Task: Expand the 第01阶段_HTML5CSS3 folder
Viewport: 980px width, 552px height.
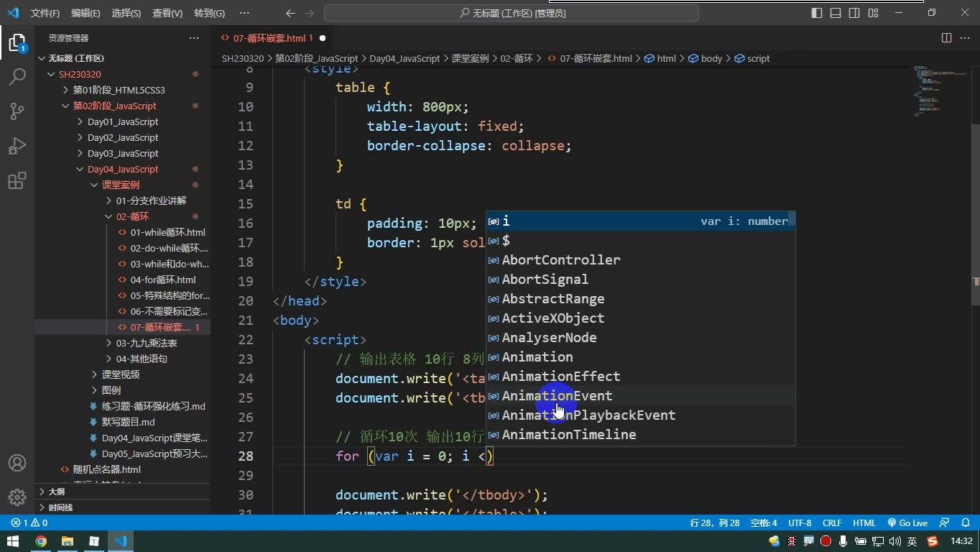Action: pos(119,90)
